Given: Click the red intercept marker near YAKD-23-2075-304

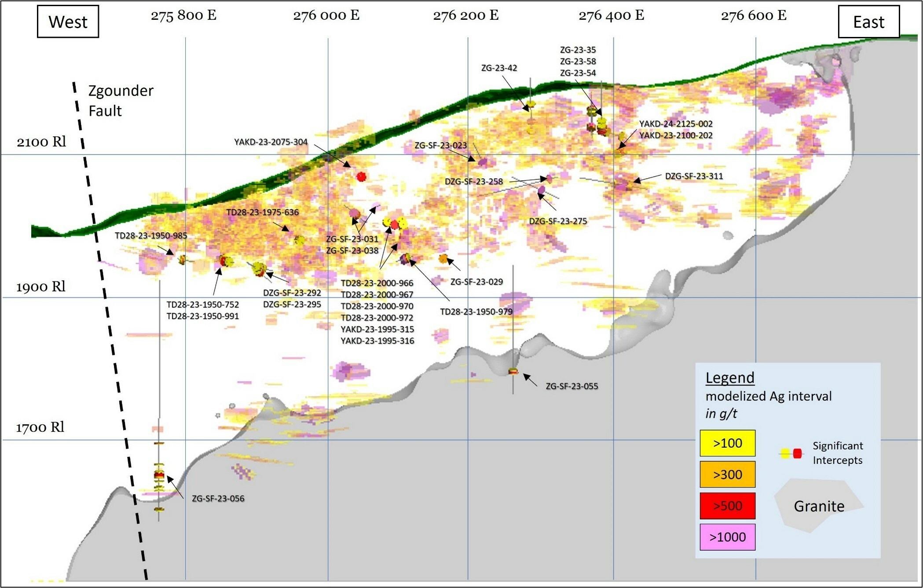Looking at the screenshot, I should click(361, 177).
